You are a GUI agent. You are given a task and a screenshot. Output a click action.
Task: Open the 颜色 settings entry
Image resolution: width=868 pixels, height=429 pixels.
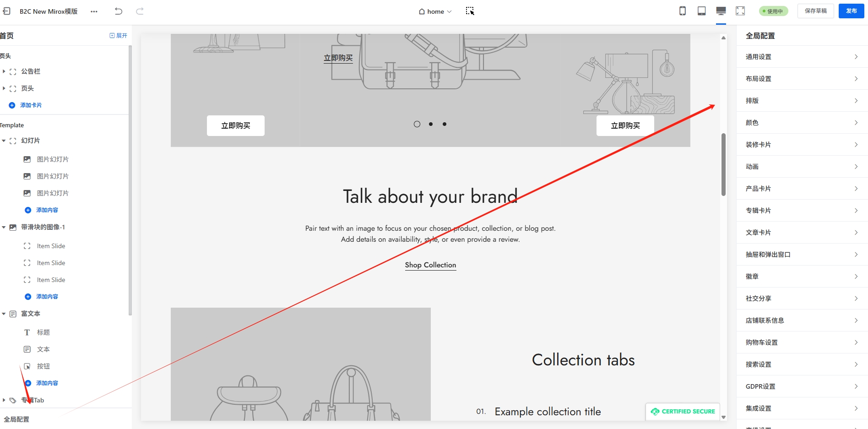[802, 123]
